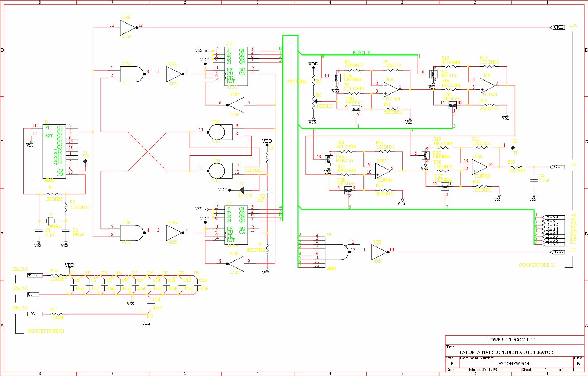Select the U3D inverter symbol
Screen dimensions: 588x376
click(236, 263)
